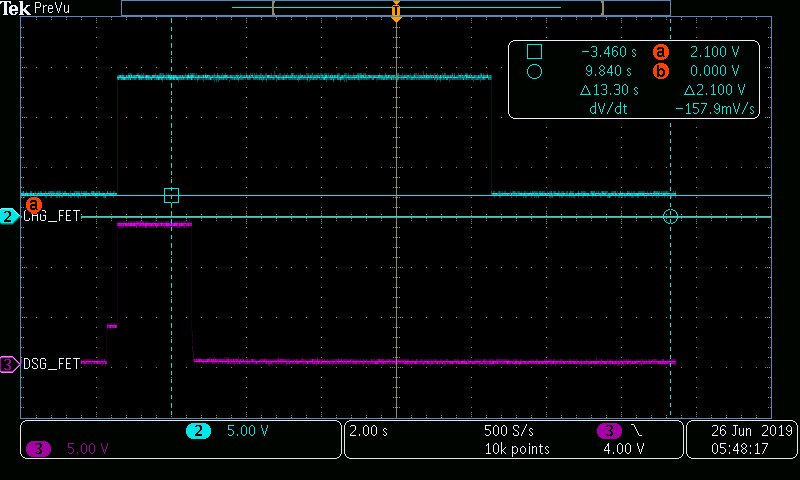Click the 9.840 s cursor time value
The width and height of the screenshot is (800, 480).
[608, 71]
